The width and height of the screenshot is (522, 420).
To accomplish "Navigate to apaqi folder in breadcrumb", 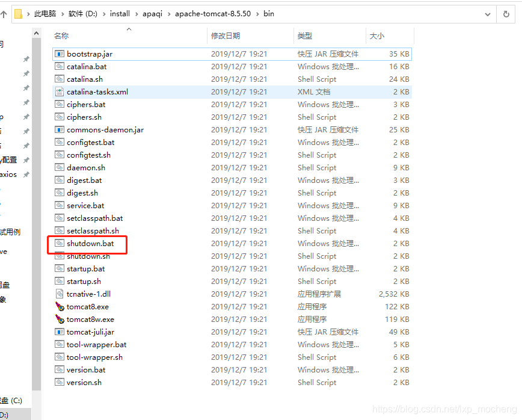I will coord(153,14).
